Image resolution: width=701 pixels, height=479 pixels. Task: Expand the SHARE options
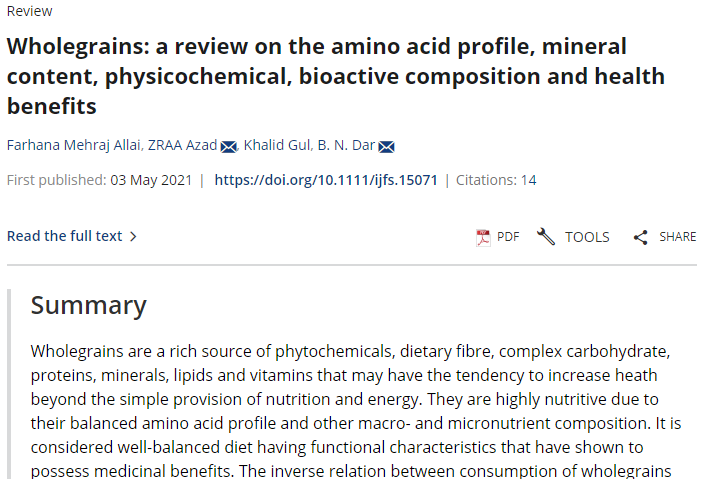(677, 237)
